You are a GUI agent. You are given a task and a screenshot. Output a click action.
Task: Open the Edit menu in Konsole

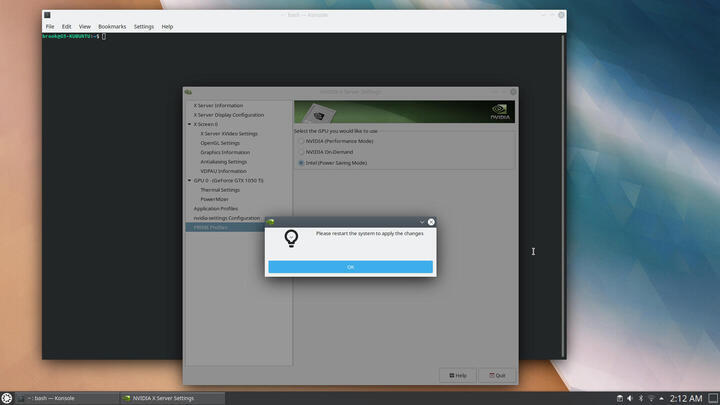pyautogui.click(x=67, y=27)
